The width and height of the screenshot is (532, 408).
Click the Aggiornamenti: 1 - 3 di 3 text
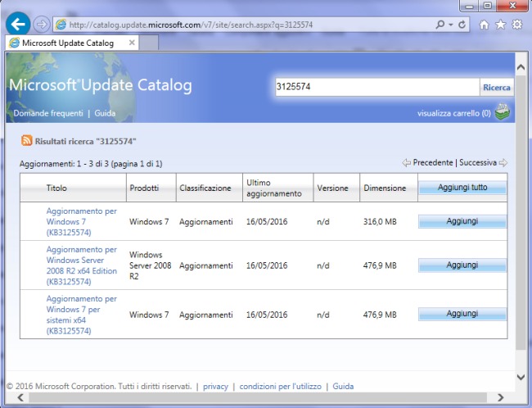pyautogui.click(x=91, y=164)
